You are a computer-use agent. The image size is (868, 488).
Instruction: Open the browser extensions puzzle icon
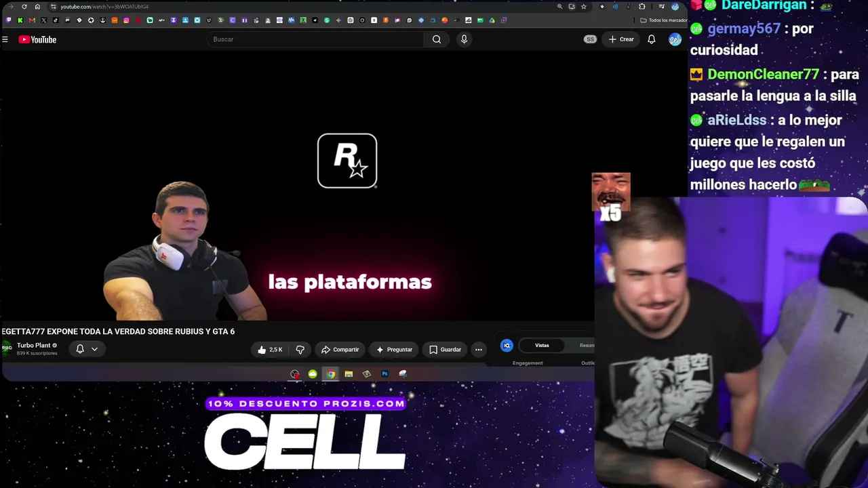(642, 7)
